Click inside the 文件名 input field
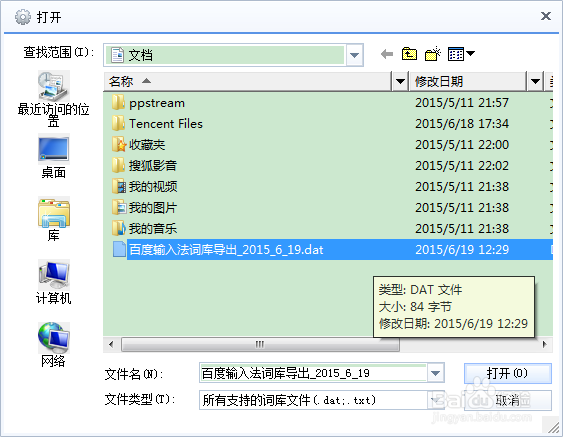Image resolution: width=563 pixels, height=437 pixels. [313, 373]
